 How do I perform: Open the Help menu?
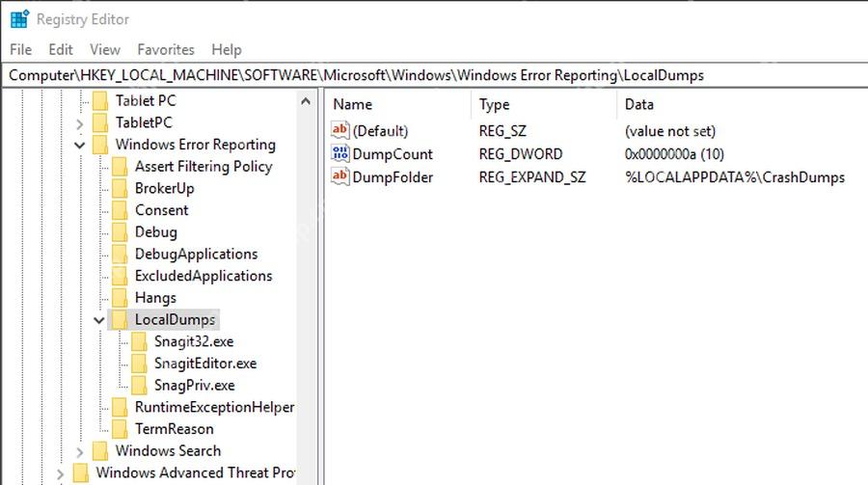pos(227,50)
